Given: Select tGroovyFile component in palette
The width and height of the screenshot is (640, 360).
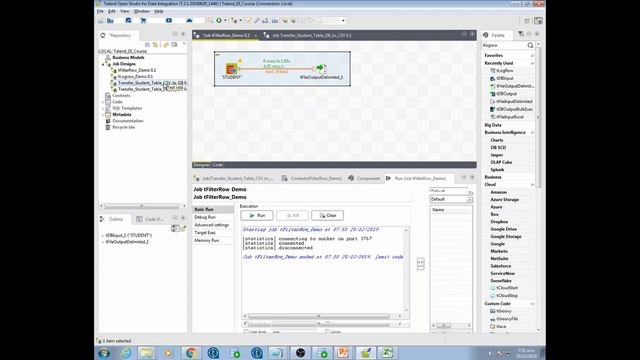Looking at the screenshot, I should click(x=504, y=319).
